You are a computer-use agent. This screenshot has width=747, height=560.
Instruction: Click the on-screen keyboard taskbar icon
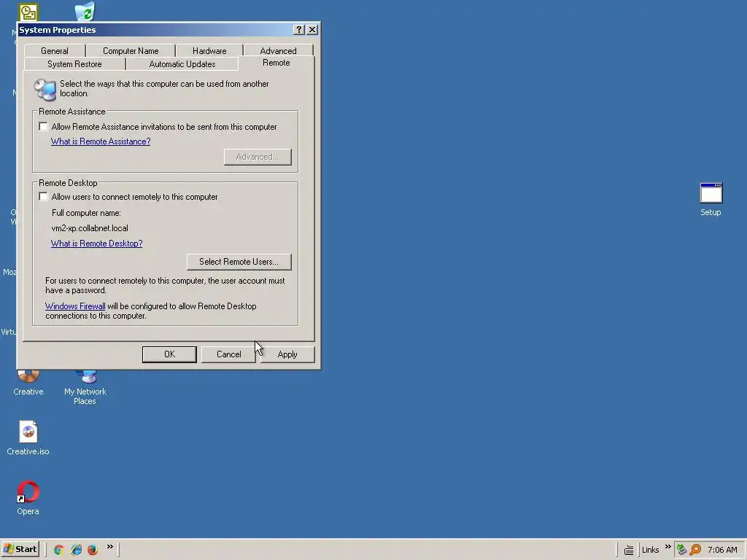(629, 550)
